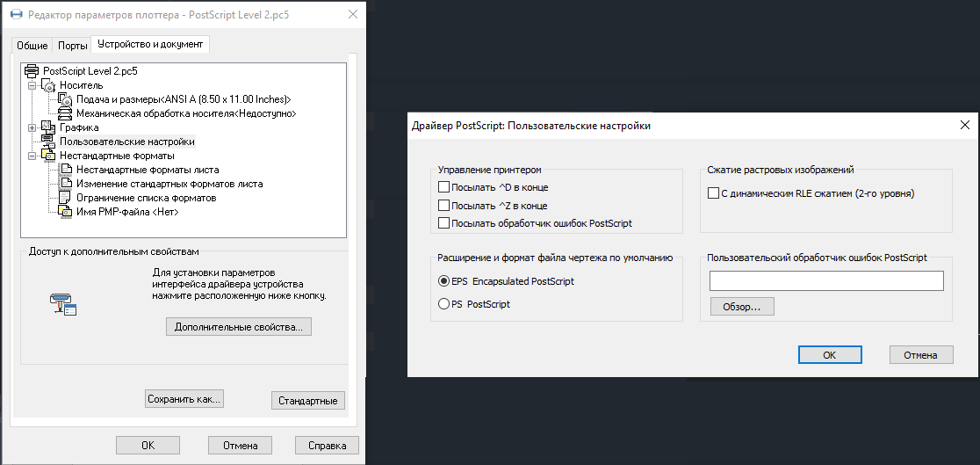Select EPS Encapsulated PostScript radio option
Viewport: 980px width, 465px height.
pos(443,281)
